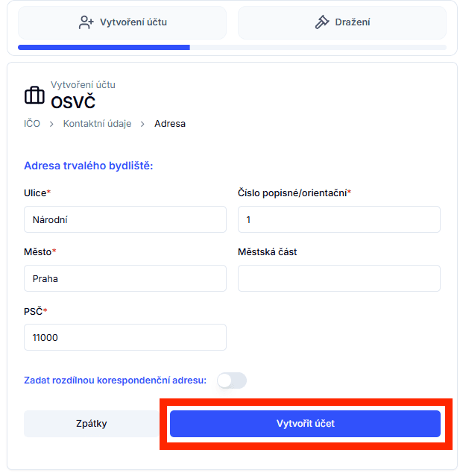Click the Zadat rozdílnou korespondenční adresu label
Screen dimensions: 460x476
point(116,381)
